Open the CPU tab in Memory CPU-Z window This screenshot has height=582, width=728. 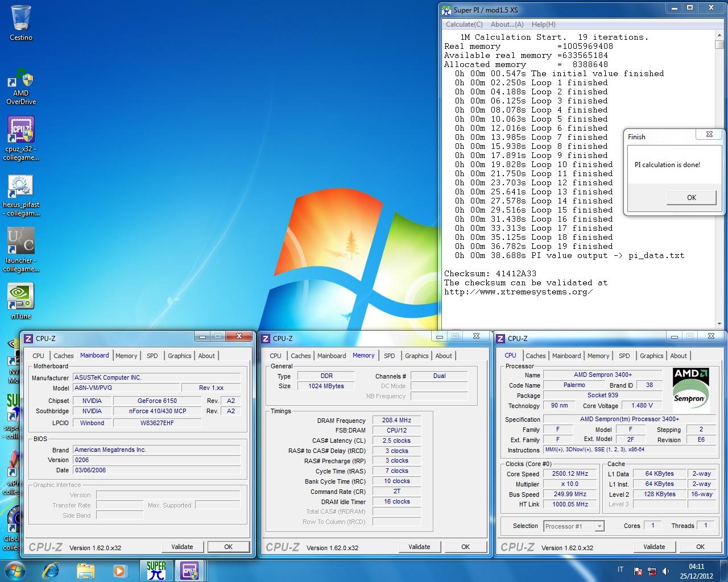276,356
